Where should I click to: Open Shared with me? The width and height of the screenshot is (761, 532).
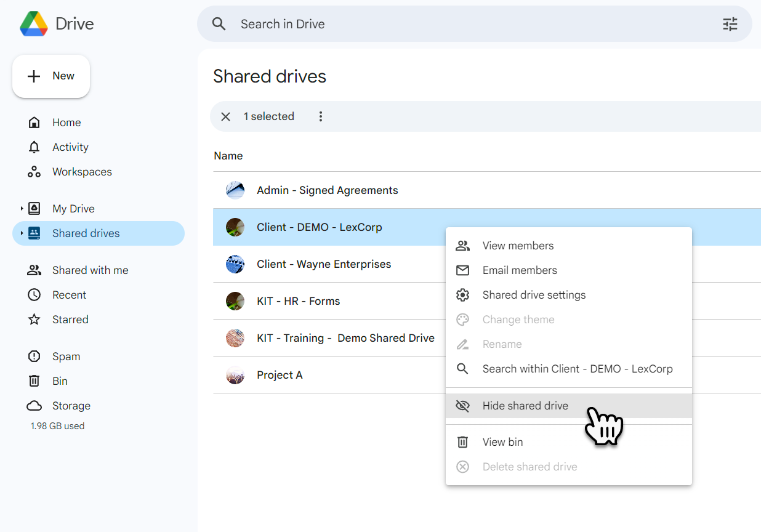[89, 270]
